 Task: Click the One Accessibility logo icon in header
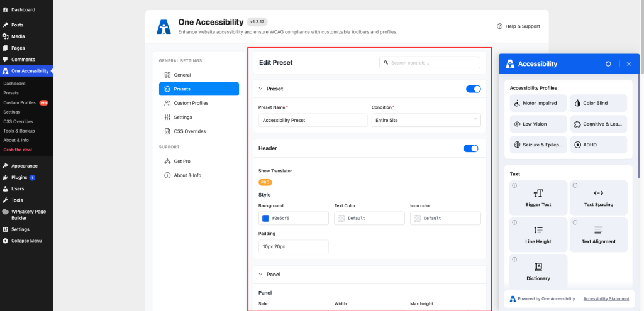tap(164, 26)
